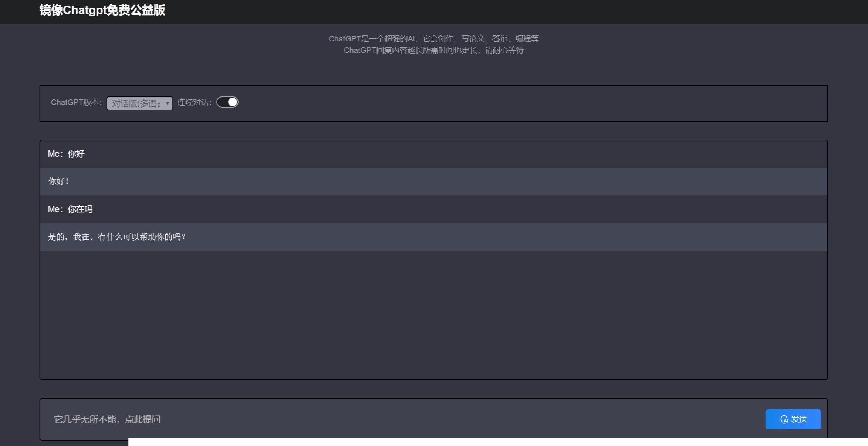The height and width of the screenshot is (446, 868).
Task: Toggle the 连续对话 switch
Action: [227, 102]
